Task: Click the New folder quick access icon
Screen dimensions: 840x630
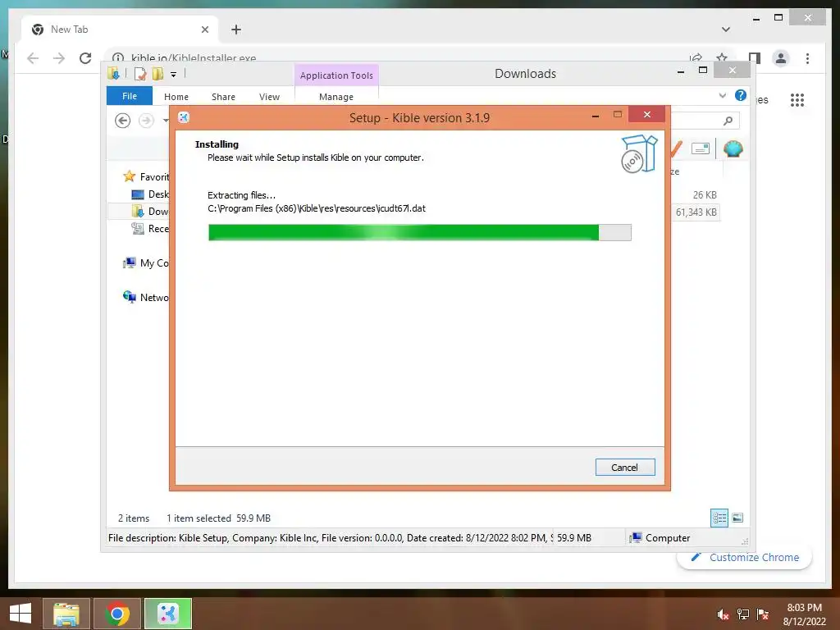Action: (157, 74)
